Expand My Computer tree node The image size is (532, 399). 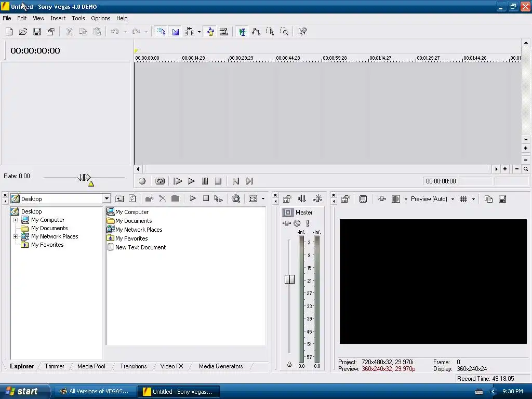pos(15,220)
